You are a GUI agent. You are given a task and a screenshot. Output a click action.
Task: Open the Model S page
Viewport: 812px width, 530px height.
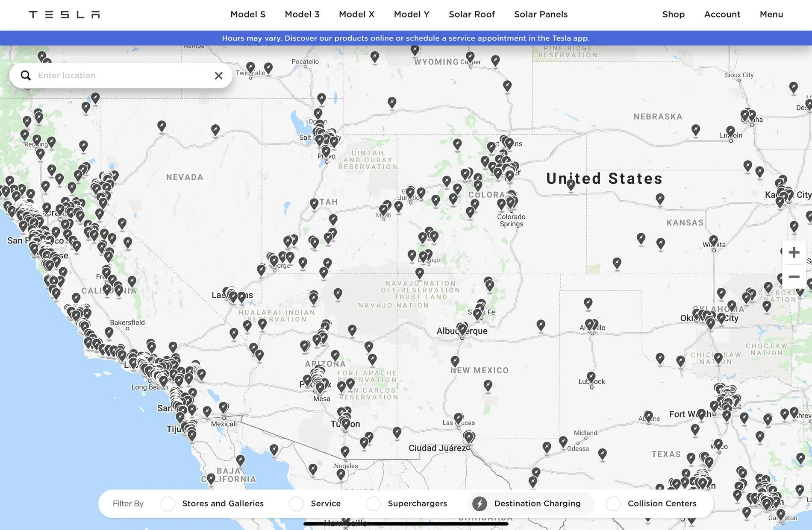[248, 15]
